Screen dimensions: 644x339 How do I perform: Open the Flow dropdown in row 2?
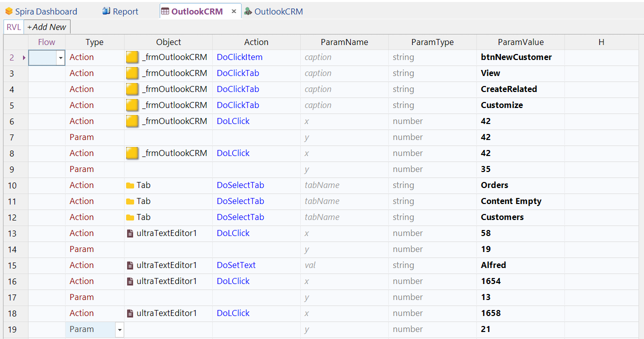(61, 58)
